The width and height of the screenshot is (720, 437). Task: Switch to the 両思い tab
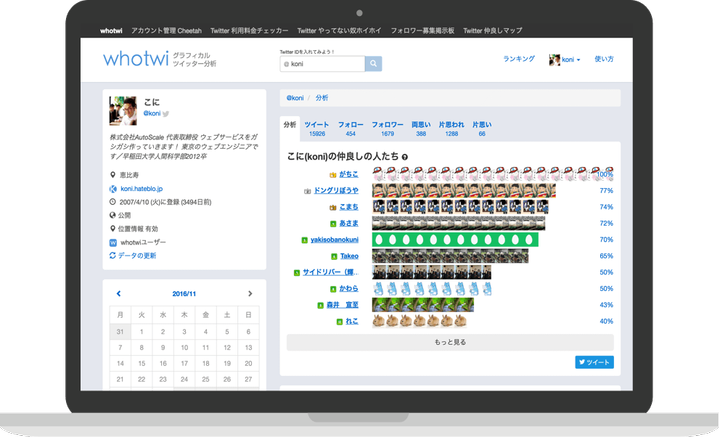coord(421,129)
